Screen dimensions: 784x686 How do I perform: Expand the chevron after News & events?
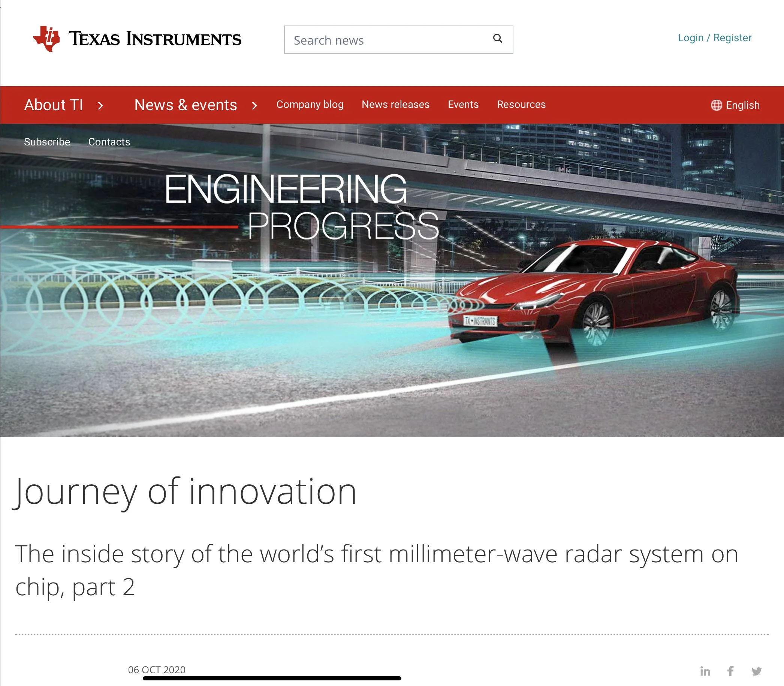tap(254, 106)
